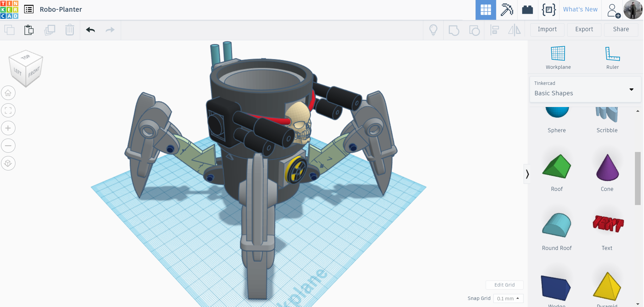Open the user profile avatar
Screen dimensions: 644x307
[633, 10]
